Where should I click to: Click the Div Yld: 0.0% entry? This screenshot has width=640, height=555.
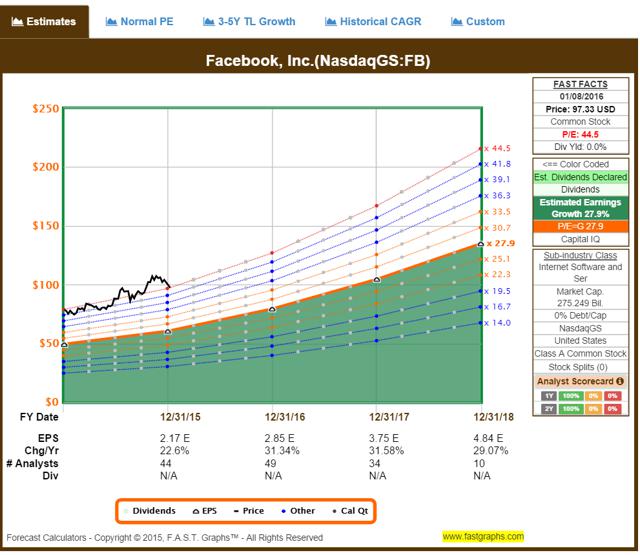tap(580, 147)
